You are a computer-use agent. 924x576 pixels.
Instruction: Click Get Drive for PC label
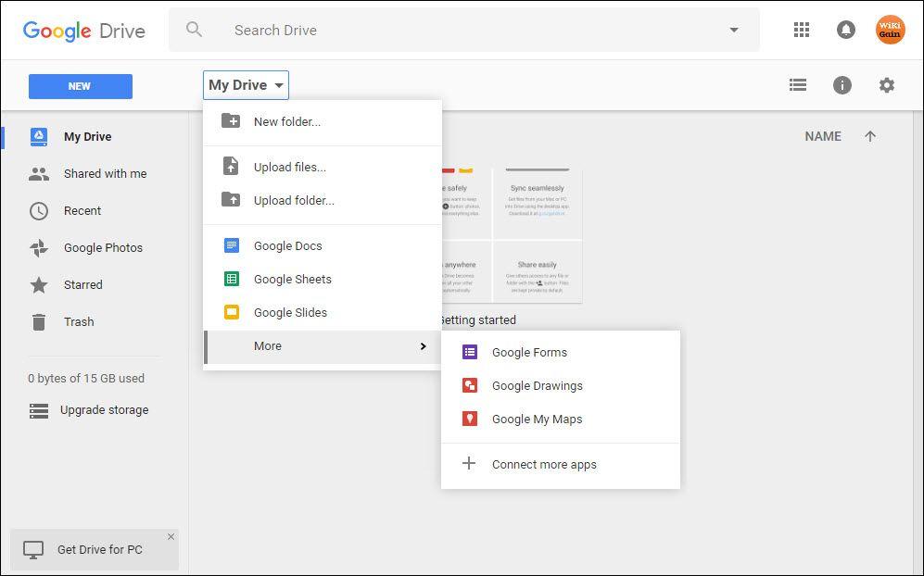[x=99, y=549]
